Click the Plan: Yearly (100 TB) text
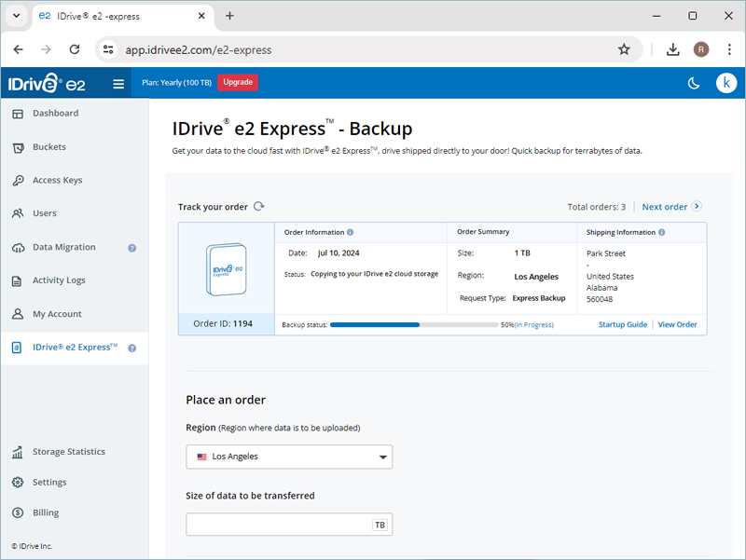The width and height of the screenshot is (746, 560). tap(176, 83)
